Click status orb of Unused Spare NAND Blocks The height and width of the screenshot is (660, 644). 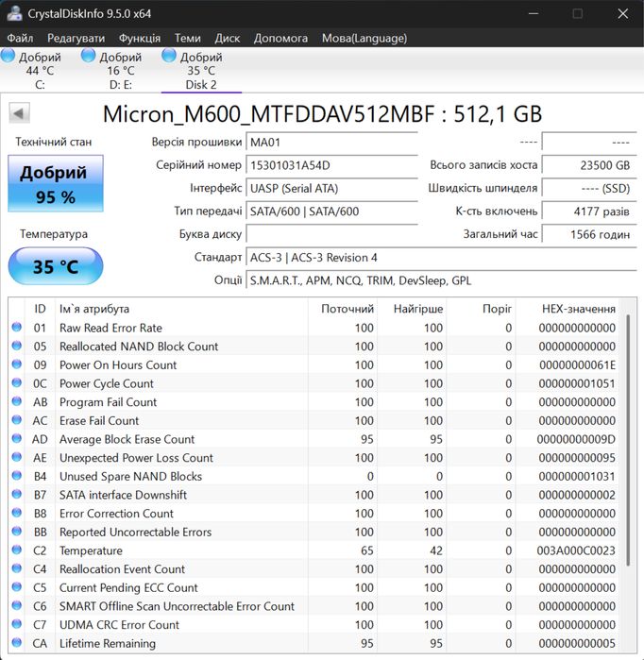coord(17,476)
